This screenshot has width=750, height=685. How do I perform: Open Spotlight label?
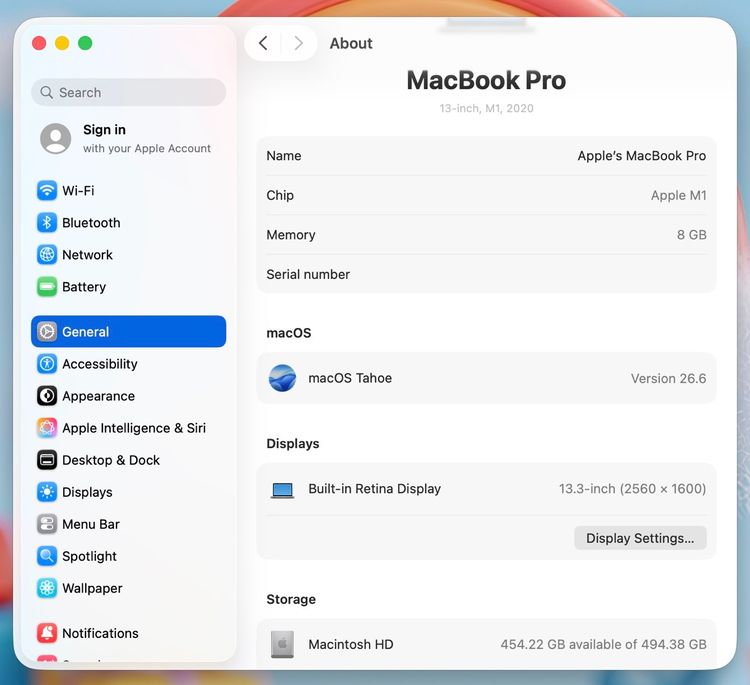point(89,556)
